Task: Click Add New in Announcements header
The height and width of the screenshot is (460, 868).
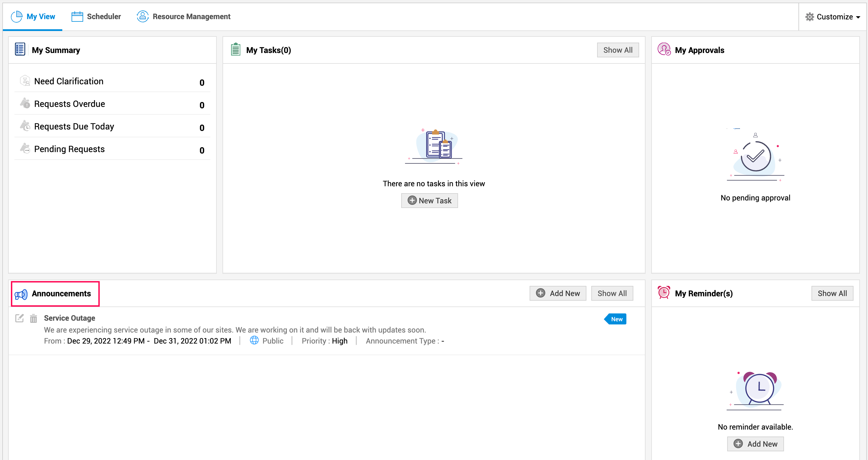Action: click(558, 293)
